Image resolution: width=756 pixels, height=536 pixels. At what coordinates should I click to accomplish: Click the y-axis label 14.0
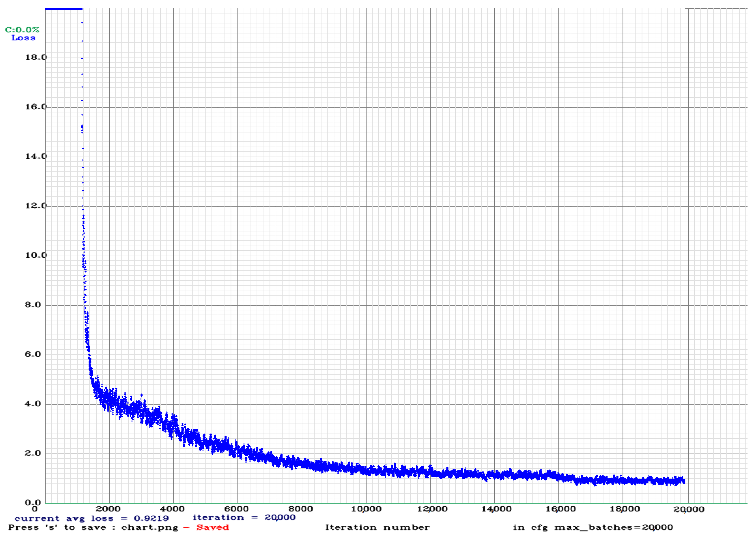tap(36, 156)
